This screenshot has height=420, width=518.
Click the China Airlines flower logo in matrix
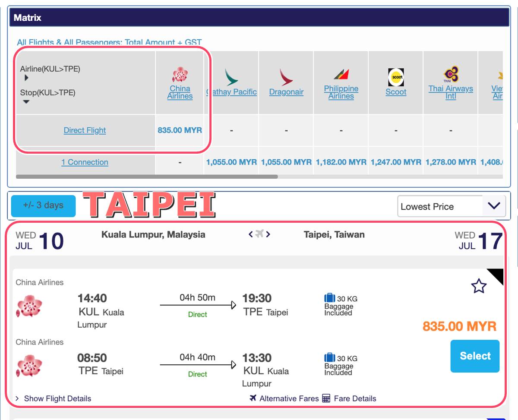click(180, 75)
